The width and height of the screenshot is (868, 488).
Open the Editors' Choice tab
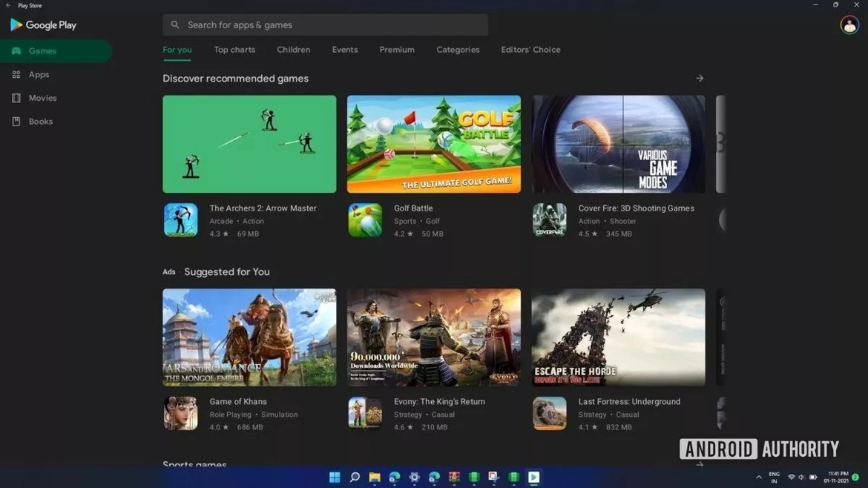(x=531, y=50)
